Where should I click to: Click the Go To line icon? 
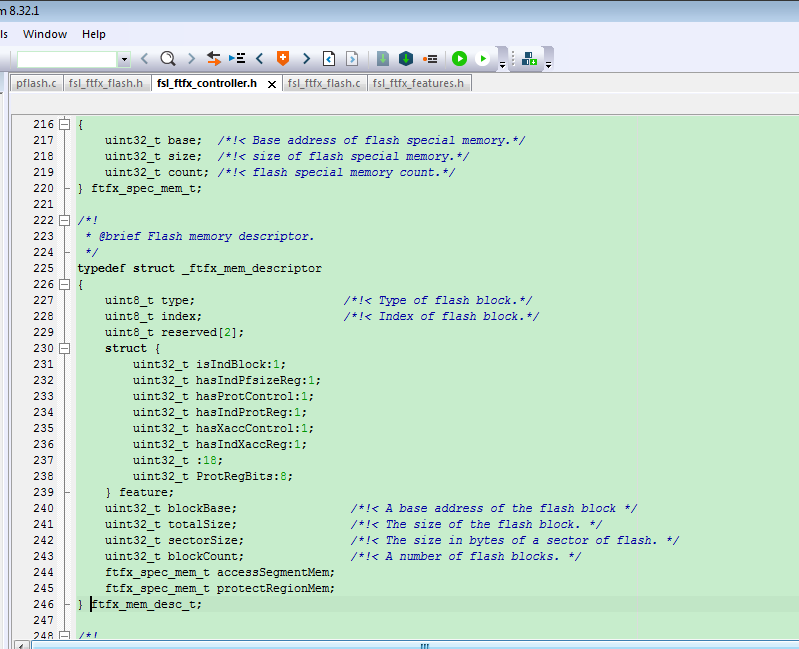point(237,59)
